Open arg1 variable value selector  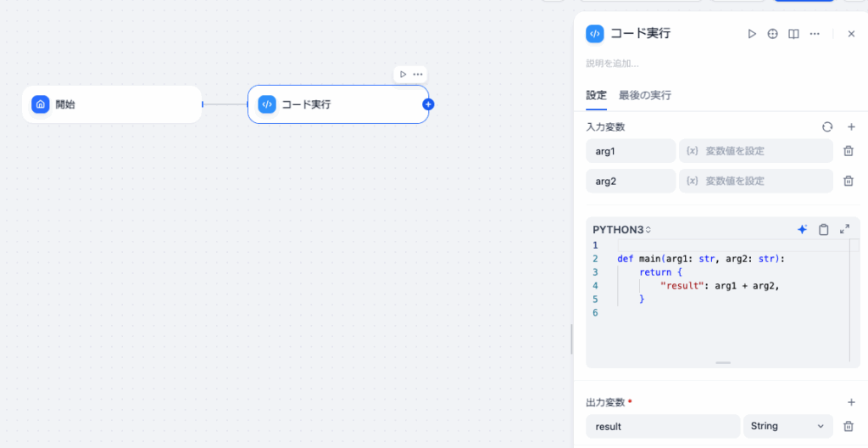coord(755,151)
